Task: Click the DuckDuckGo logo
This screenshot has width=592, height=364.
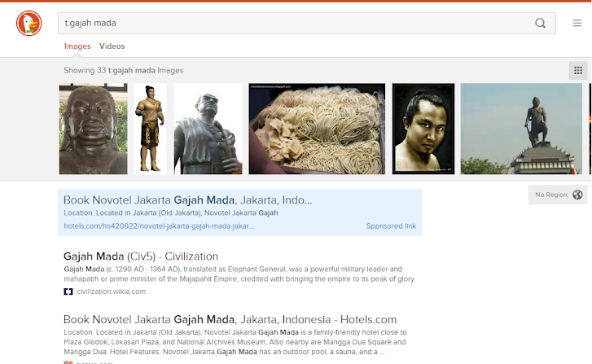Action: click(x=29, y=23)
